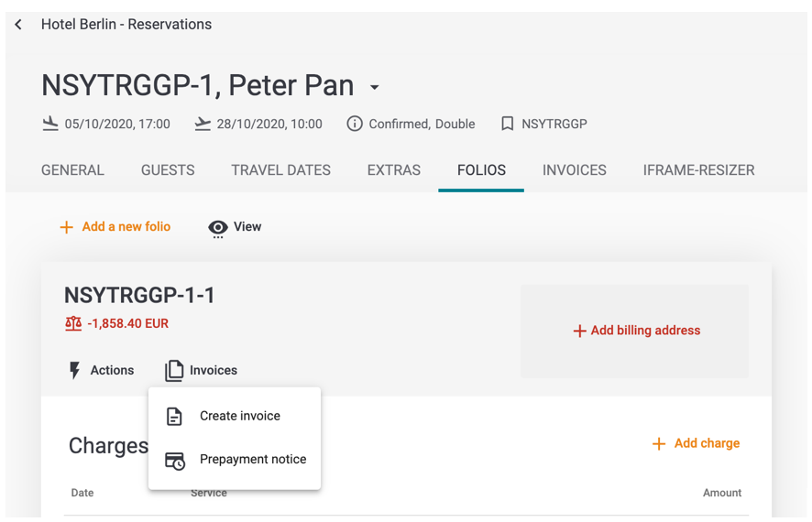Screen dimensions: 812x522
Task: Click the eye View icon
Action: [218, 227]
